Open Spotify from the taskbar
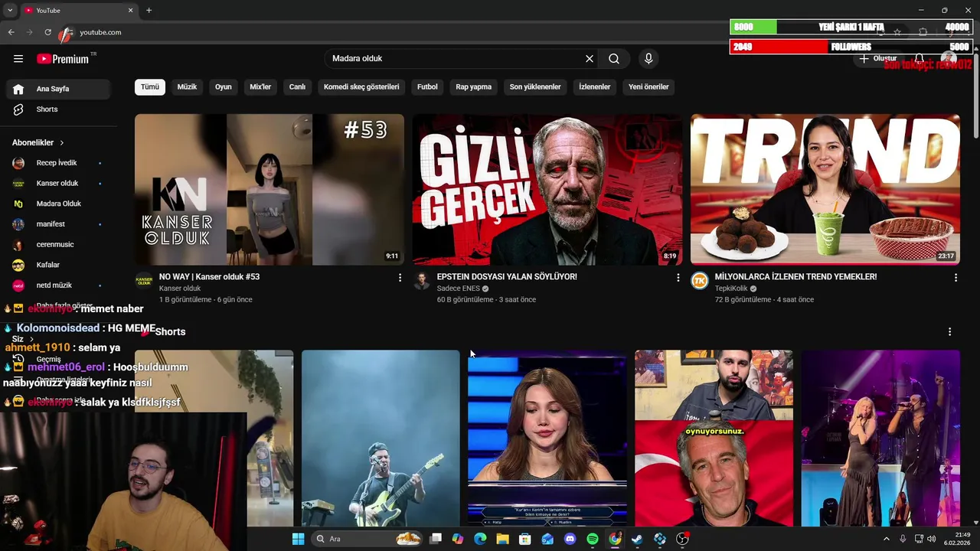980x551 pixels. click(593, 539)
